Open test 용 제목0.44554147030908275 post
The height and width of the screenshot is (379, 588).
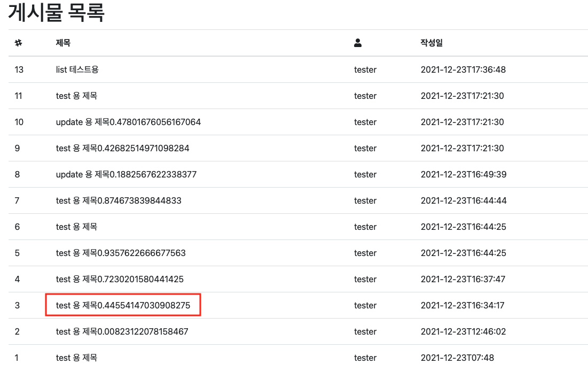123,305
